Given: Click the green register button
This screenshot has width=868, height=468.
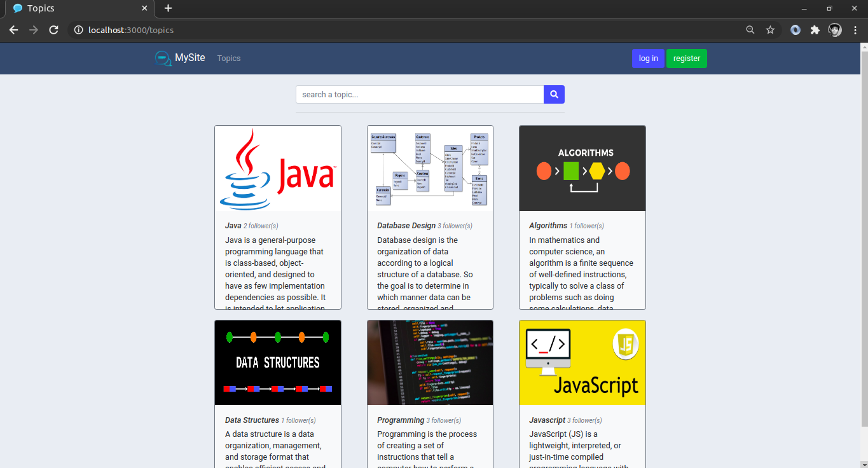Looking at the screenshot, I should 687,59.
